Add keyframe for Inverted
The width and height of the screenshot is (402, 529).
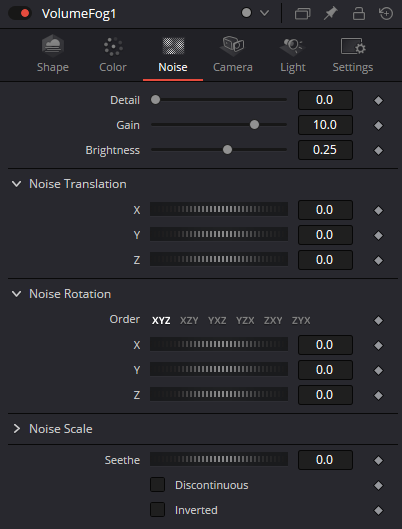378,510
